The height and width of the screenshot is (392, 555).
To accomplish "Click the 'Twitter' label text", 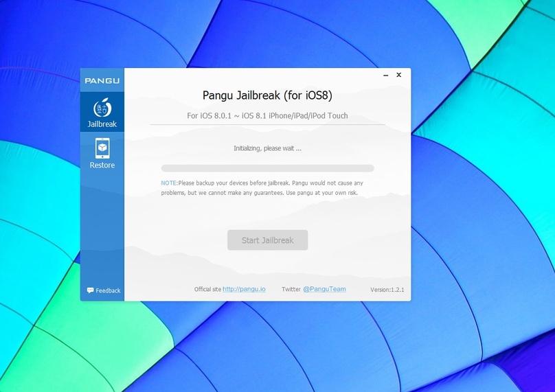I will point(291,289).
